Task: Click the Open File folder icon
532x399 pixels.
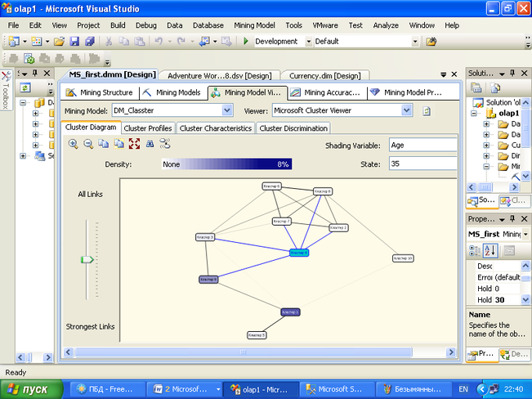Action: click(x=59, y=41)
